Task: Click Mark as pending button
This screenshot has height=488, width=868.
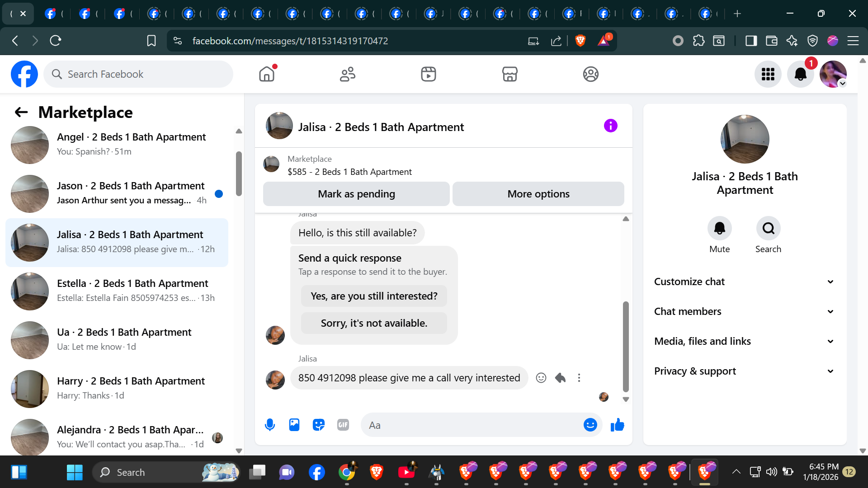Action: coord(356,194)
